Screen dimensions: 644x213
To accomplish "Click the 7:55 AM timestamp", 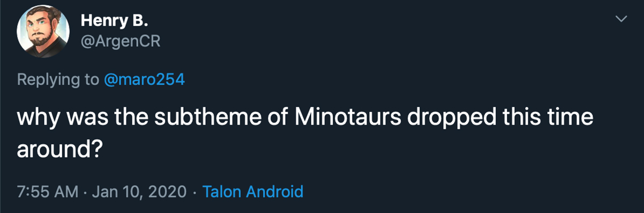I will coord(48,191).
